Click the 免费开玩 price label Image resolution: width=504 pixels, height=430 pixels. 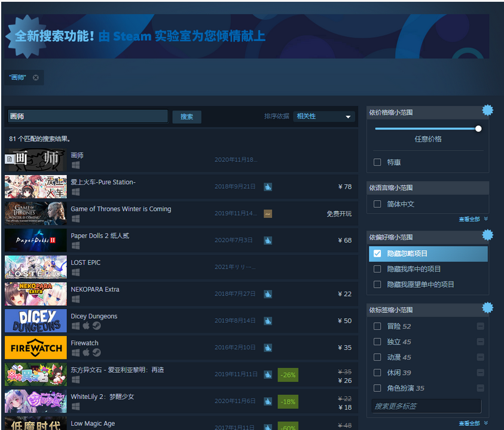[x=339, y=214]
